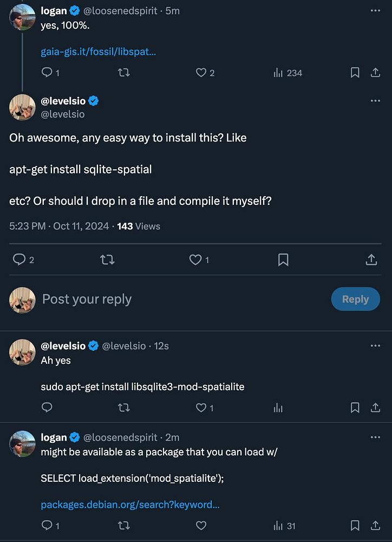Reply to logan's load_extension post
Image resolution: width=392 pixels, height=542 pixels.
47,525
